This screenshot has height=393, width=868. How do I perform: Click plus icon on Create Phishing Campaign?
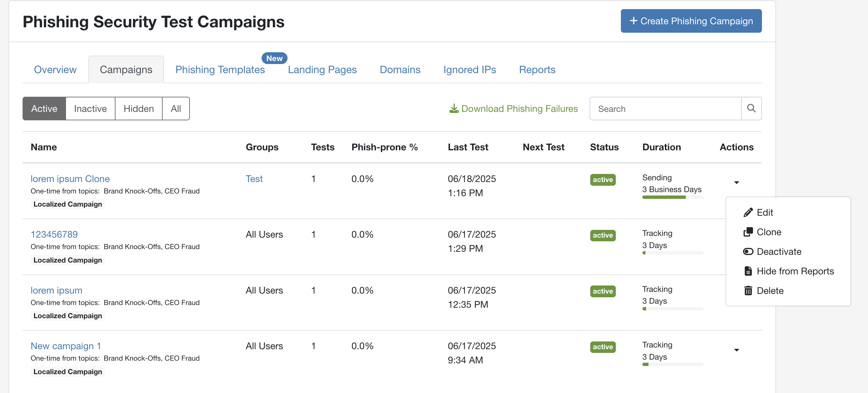pyautogui.click(x=633, y=21)
